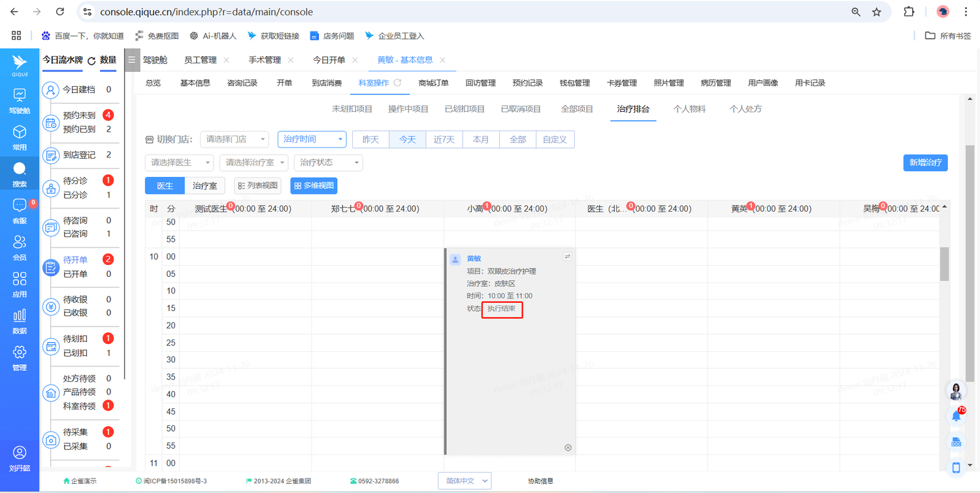This screenshot has height=493, width=980.
Task: Expand the 请选择门店 store dropdown
Action: click(234, 139)
